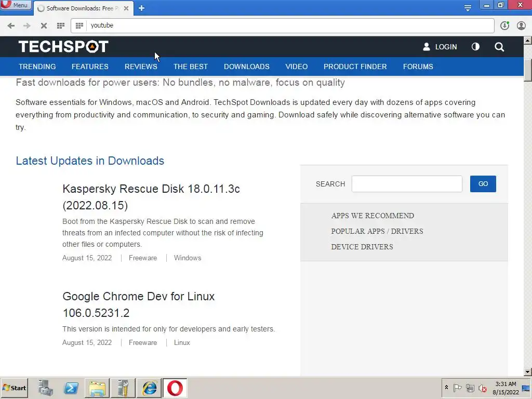
Task: Show hidden tray icons arrow
Action: [x=446, y=388]
